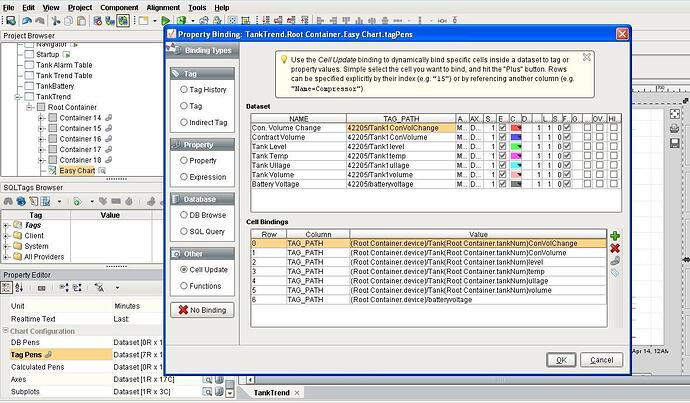Open the Component menu
Image resolution: width=690 pixels, height=403 pixels.
point(119,7)
